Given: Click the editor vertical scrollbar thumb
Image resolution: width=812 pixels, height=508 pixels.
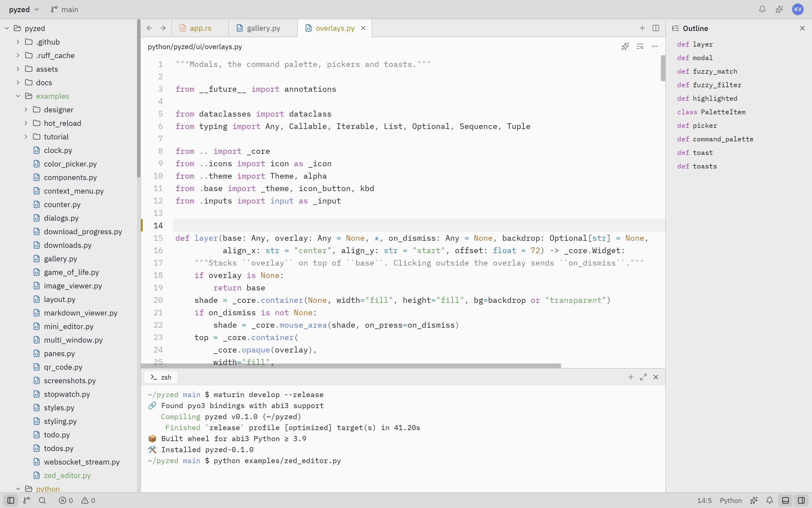Looking at the screenshot, I should (x=663, y=68).
